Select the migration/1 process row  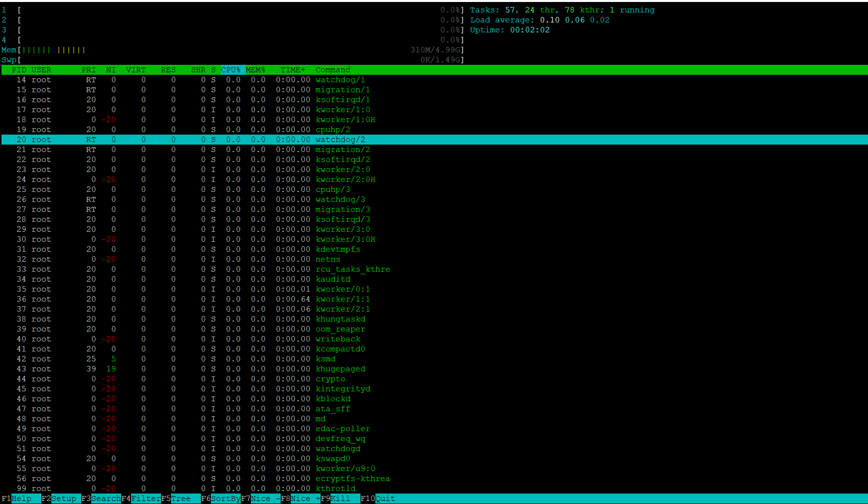click(434, 90)
